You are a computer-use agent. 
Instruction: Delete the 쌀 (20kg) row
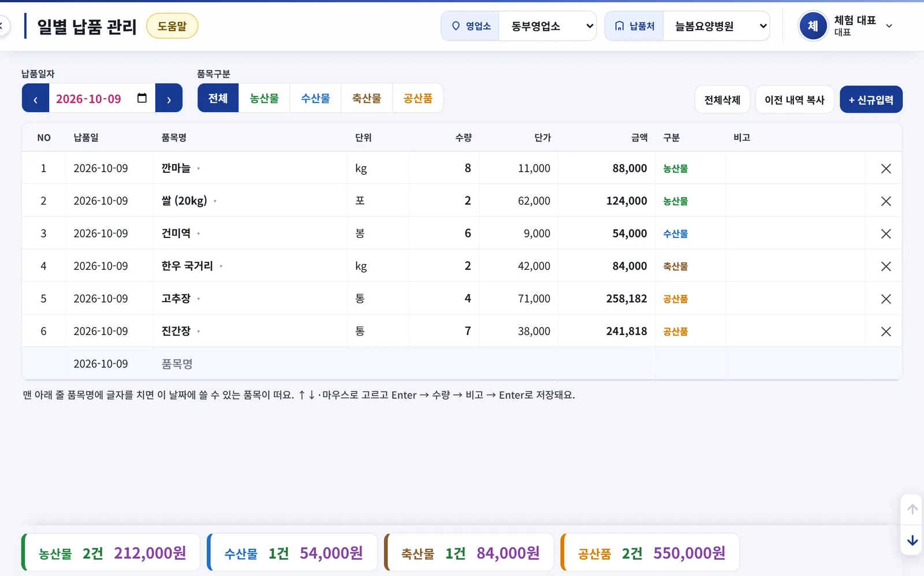(885, 201)
